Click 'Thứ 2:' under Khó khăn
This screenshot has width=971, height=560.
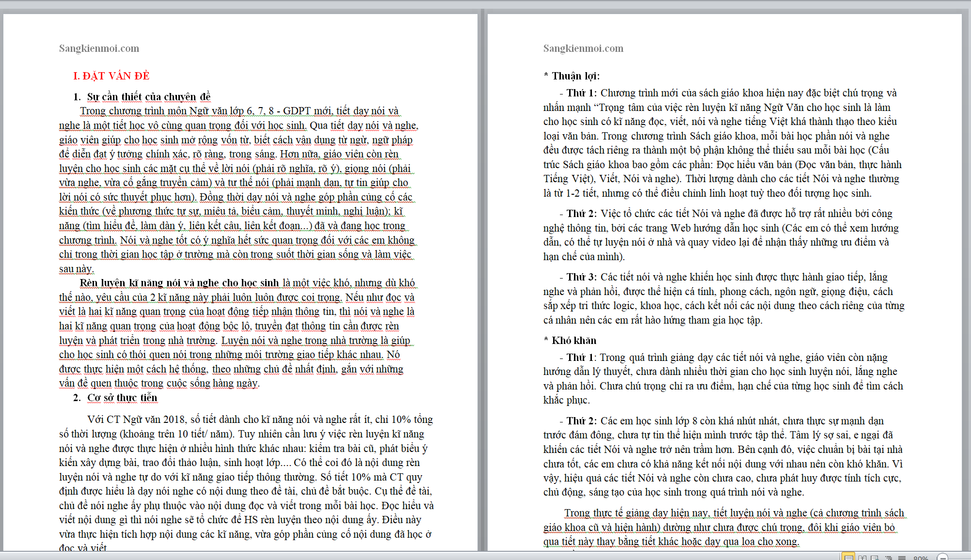(582, 421)
